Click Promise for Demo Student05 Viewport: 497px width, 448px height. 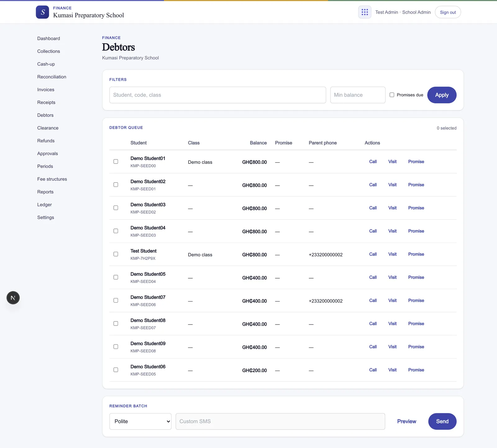point(416,277)
